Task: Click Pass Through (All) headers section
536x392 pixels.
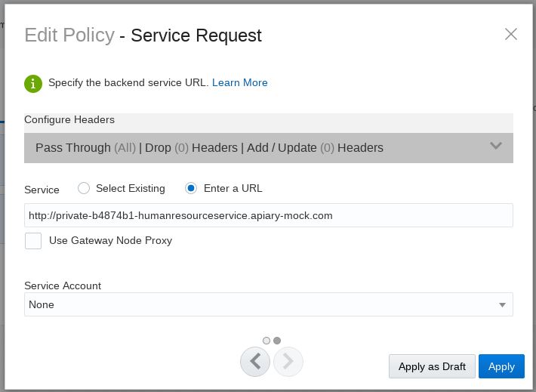Action: click(85, 148)
